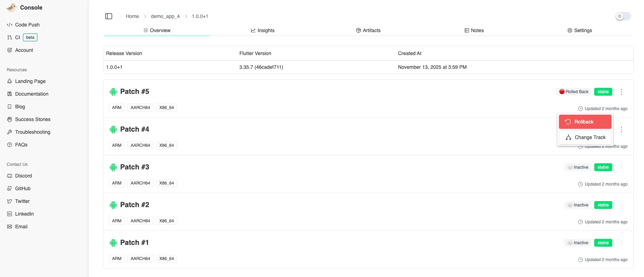Select Rollback from the patch menu
Screen dimensions: 644x277
[x=585, y=122]
